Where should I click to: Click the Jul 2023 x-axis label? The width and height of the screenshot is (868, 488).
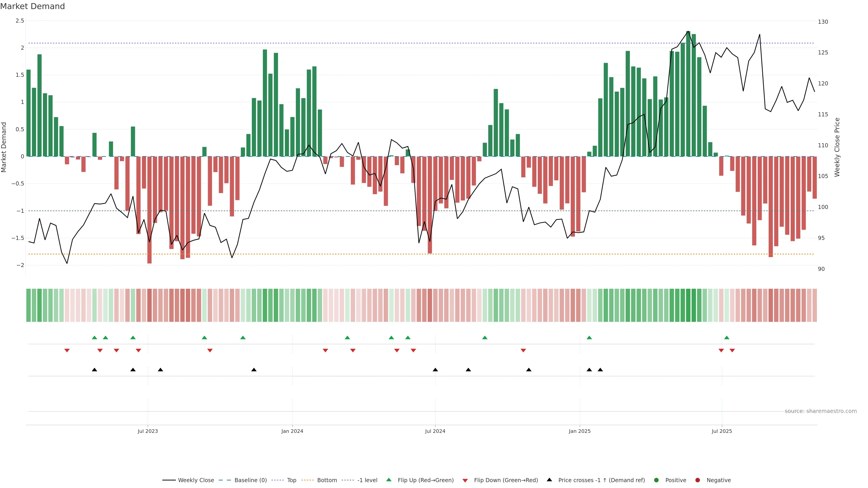click(x=148, y=431)
